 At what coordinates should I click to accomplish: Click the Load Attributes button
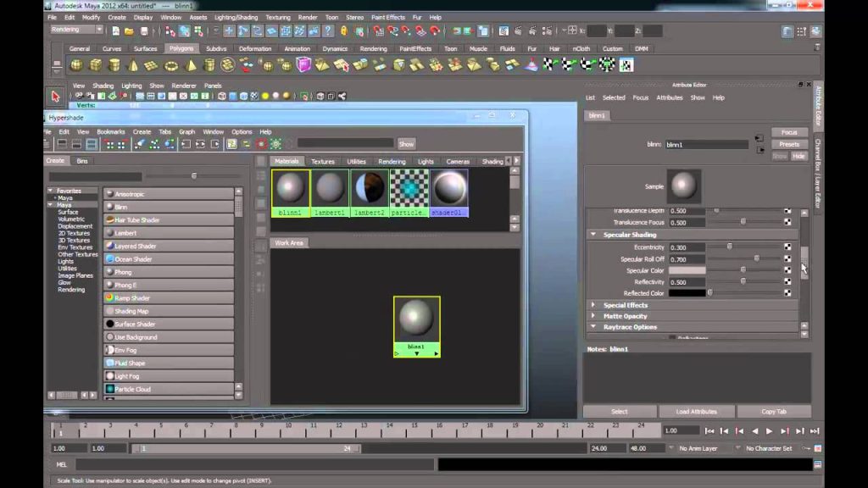click(x=697, y=412)
